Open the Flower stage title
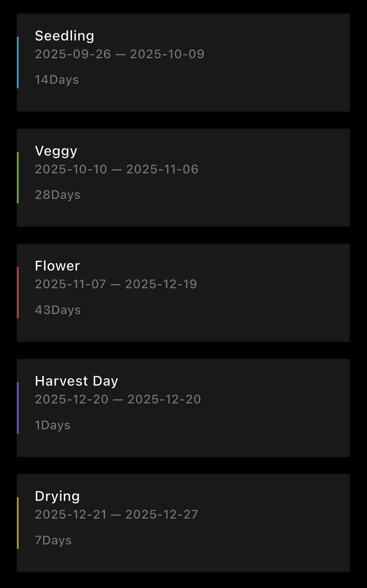The width and height of the screenshot is (367, 588). pyautogui.click(x=57, y=266)
